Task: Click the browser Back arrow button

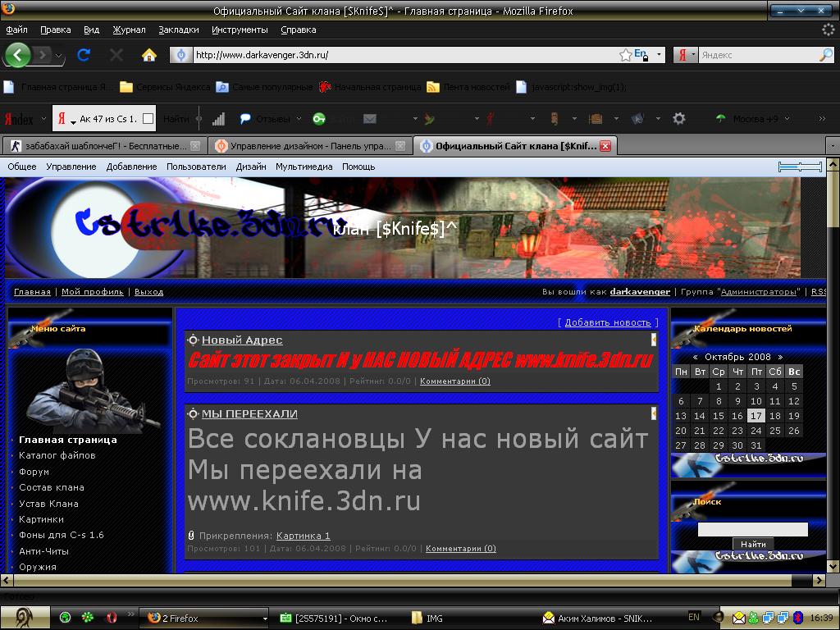Action: [x=18, y=55]
